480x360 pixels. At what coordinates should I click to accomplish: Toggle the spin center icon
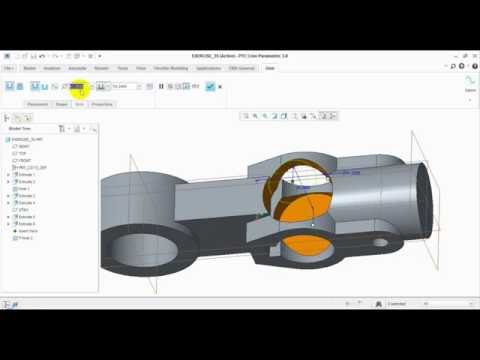pyautogui.click(x=333, y=116)
